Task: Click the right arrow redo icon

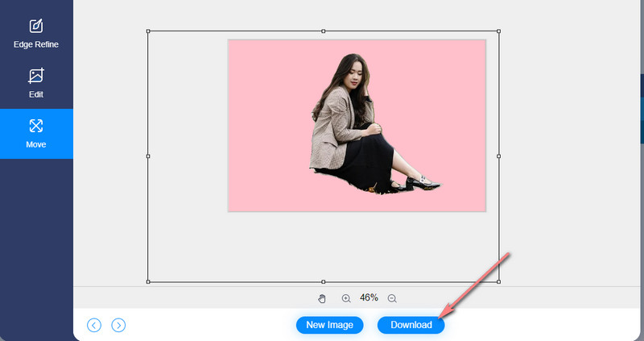Action: pyautogui.click(x=118, y=326)
